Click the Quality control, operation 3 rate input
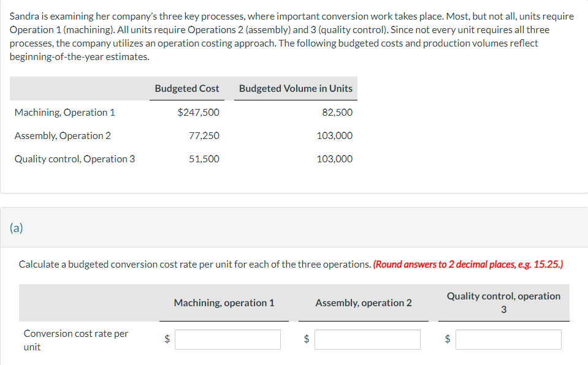The image size is (588, 365). tap(508, 339)
